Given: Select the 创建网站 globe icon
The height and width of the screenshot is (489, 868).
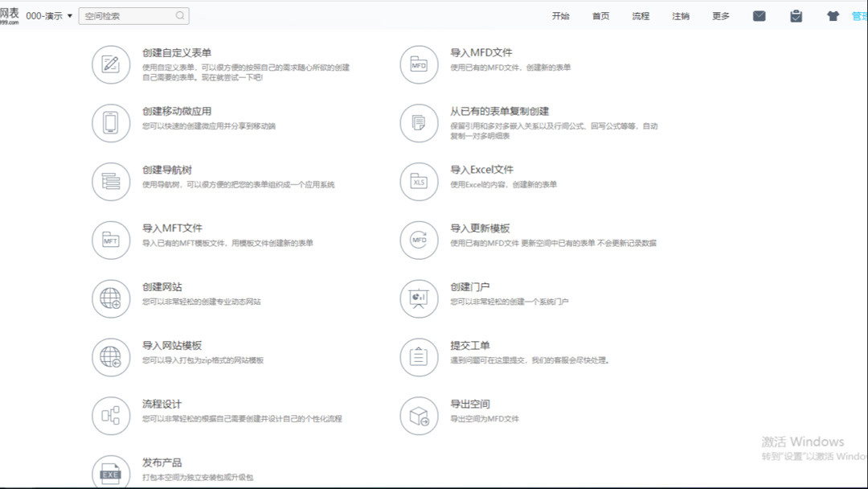Looking at the screenshot, I should point(111,298).
